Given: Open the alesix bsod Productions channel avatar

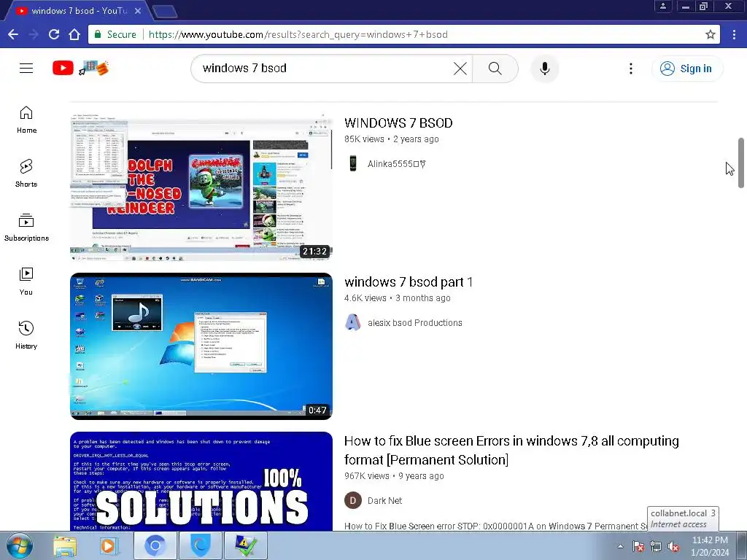Looking at the screenshot, I should tap(352, 322).
